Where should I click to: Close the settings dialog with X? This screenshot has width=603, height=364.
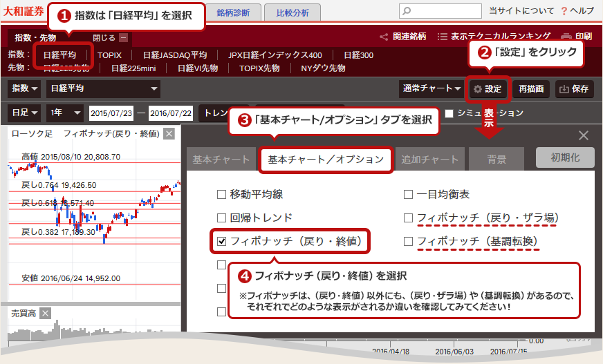(x=584, y=135)
